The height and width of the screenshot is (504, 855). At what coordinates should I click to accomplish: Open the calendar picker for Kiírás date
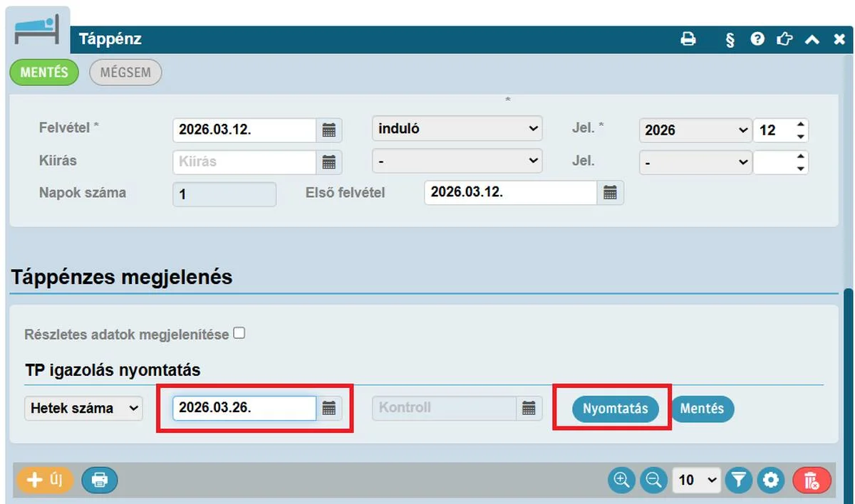click(328, 162)
